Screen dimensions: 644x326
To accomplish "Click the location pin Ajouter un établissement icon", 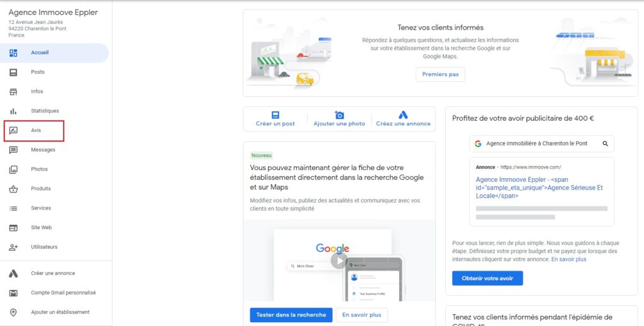I will click(13, 312).
